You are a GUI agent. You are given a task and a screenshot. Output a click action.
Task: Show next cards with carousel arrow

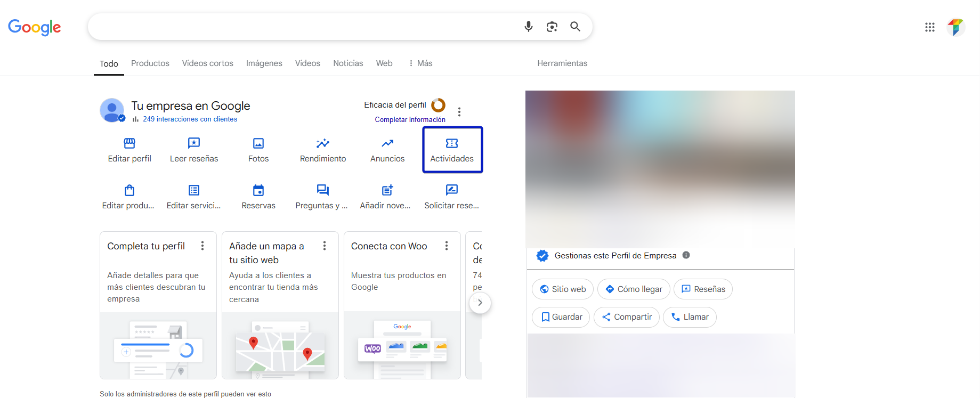[480, 303]
